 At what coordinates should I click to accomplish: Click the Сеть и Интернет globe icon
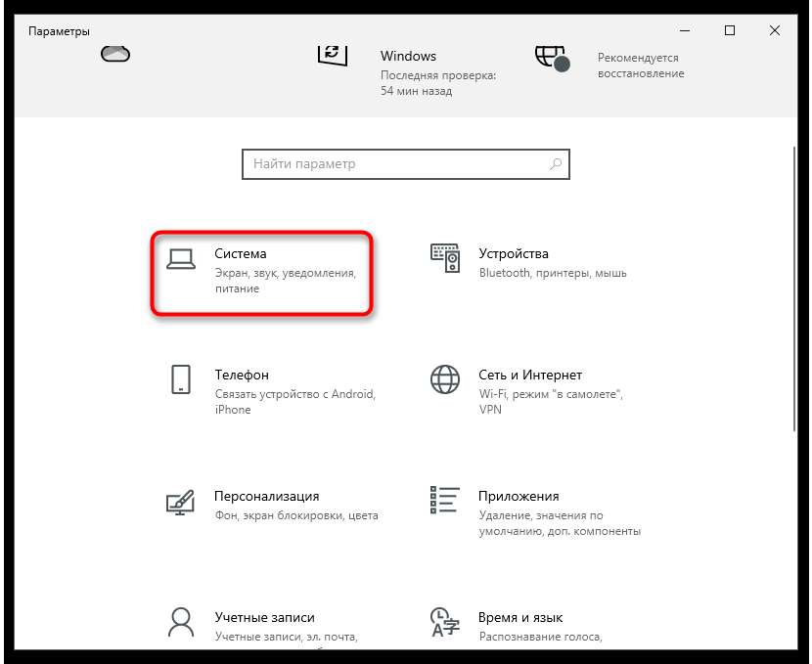point(445,379)
